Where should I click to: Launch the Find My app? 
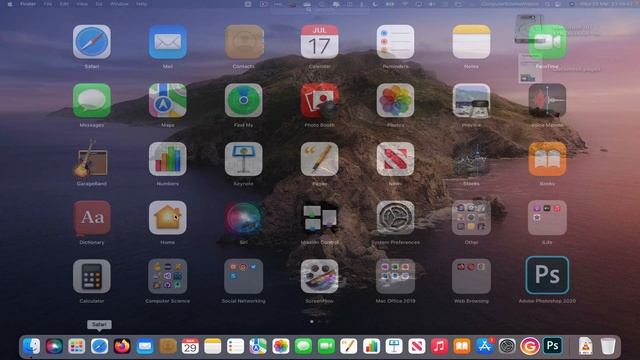tap(243, 101)
